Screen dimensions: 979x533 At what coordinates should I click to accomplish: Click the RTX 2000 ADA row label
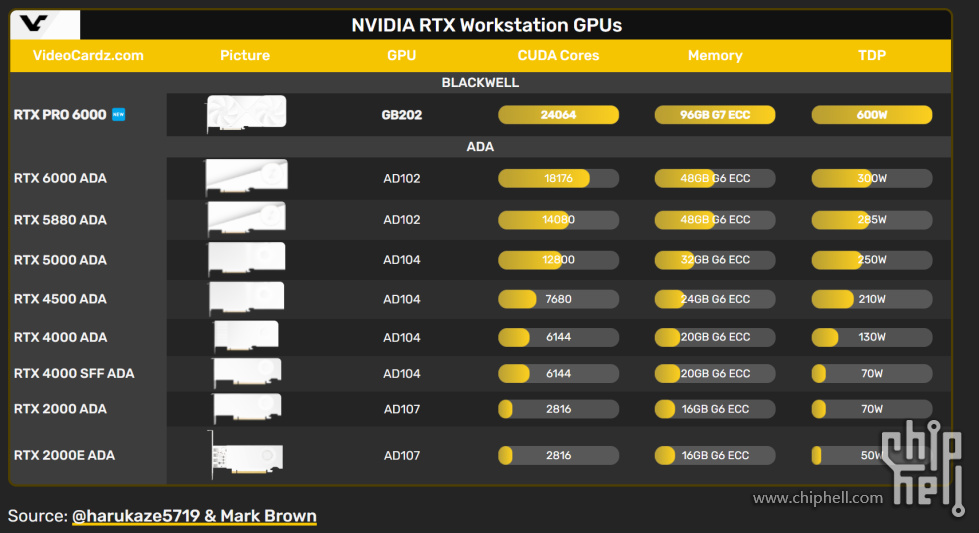tap(60, 409)
